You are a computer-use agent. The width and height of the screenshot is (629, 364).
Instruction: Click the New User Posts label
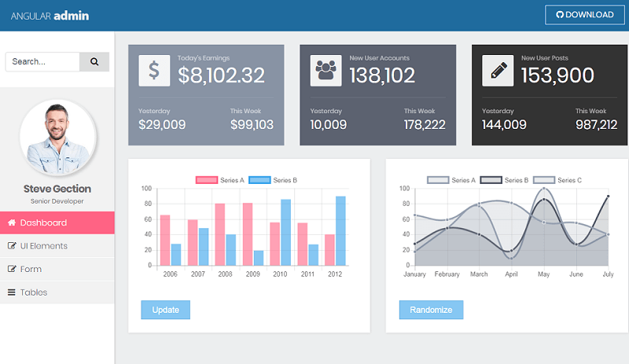545,58
